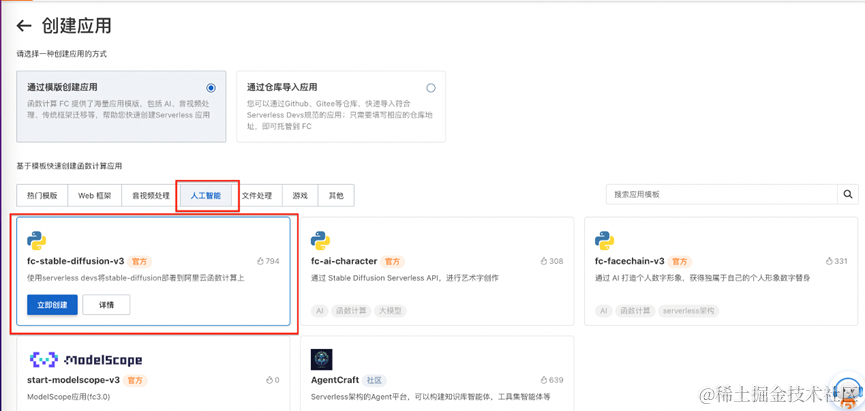Click the 官方 badge on fc-facechain-v3
This screenshot has height=411, width=865.
pyautogui.click(x=680, y=261)
